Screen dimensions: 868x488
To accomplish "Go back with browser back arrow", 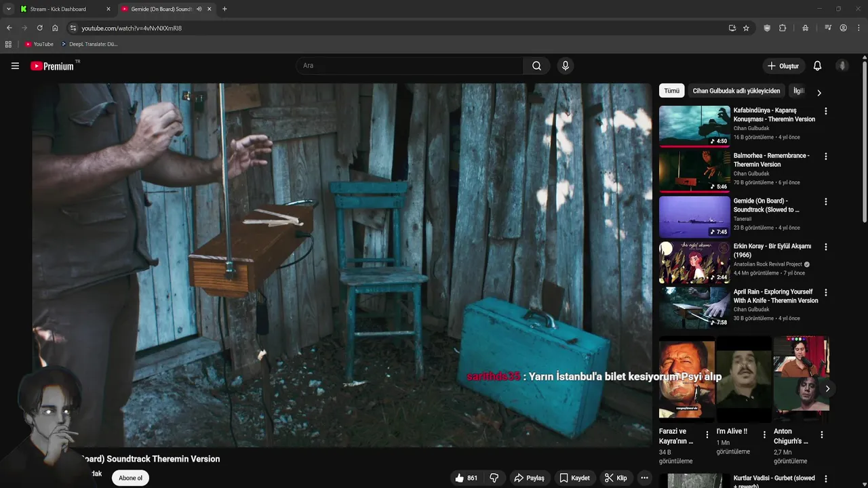I will tap(9, 28).
